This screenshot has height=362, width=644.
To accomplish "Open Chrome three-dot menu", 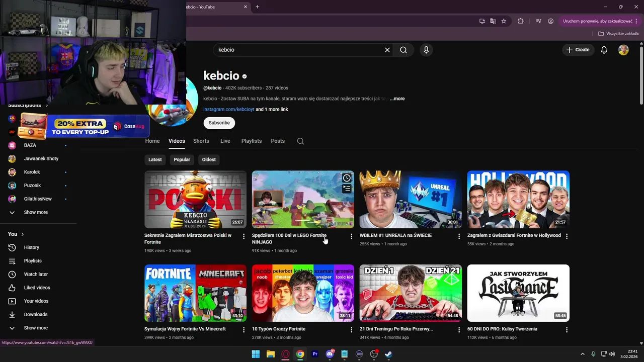I will [x=637, y=21].
